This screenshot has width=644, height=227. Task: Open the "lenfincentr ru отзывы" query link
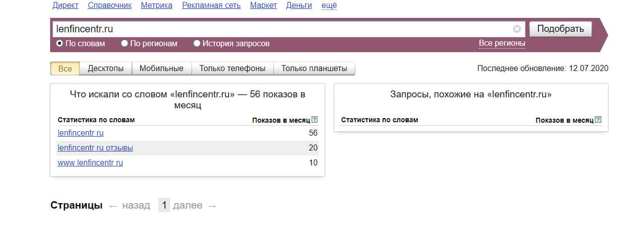tap(95, 148)
